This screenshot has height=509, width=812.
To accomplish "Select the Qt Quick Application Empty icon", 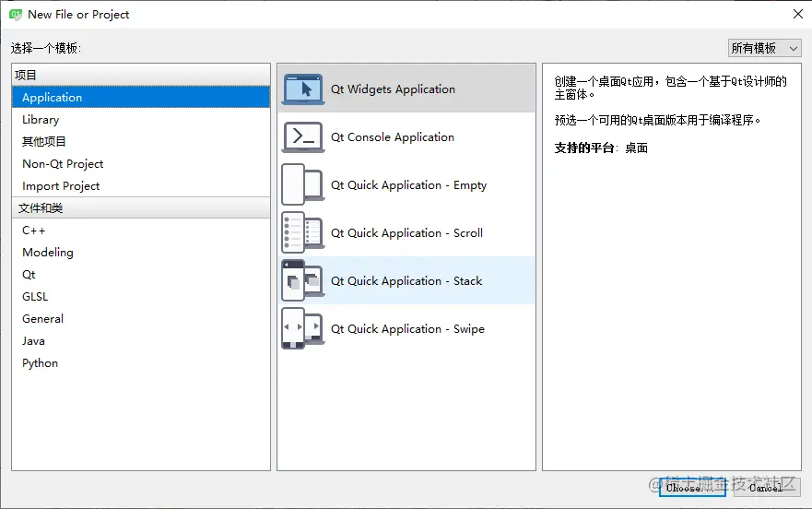I will [303, 184].
